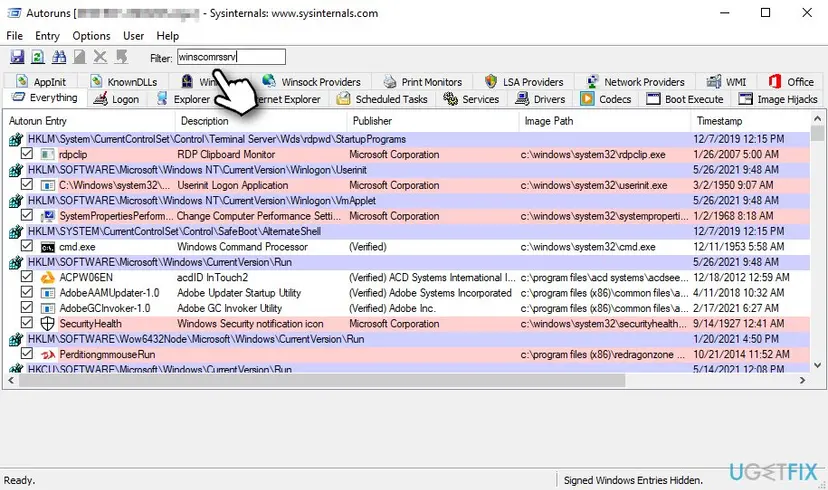The height and width of the screenshot is (490, 828).
Task: Click the Delete X toolbar icon
Action: (x=100, y=56)
